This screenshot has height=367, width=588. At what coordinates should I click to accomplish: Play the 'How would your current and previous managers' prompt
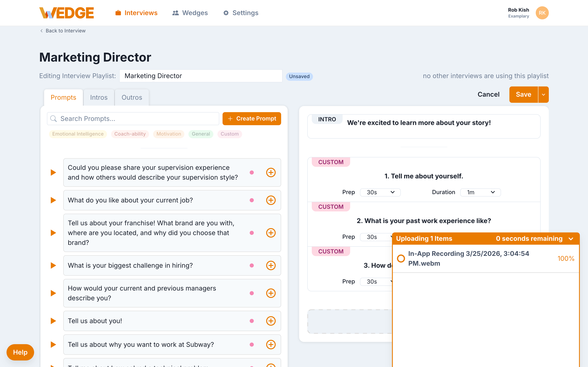click(53, 293)
